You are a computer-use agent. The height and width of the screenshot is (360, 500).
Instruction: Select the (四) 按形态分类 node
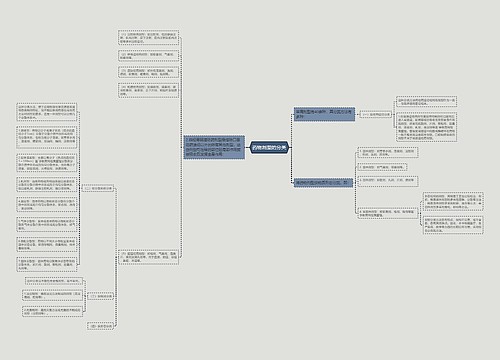pos(100,326)
